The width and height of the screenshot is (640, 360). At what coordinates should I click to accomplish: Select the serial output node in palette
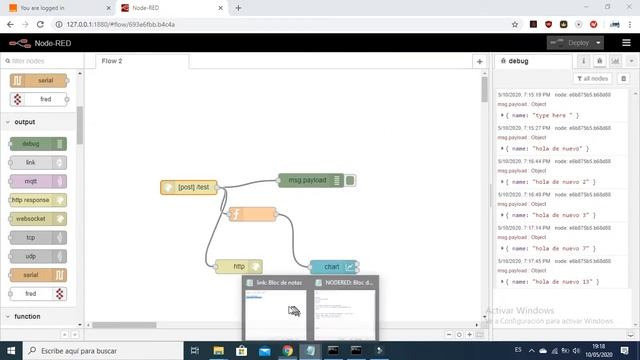click(x=38, y=275)
